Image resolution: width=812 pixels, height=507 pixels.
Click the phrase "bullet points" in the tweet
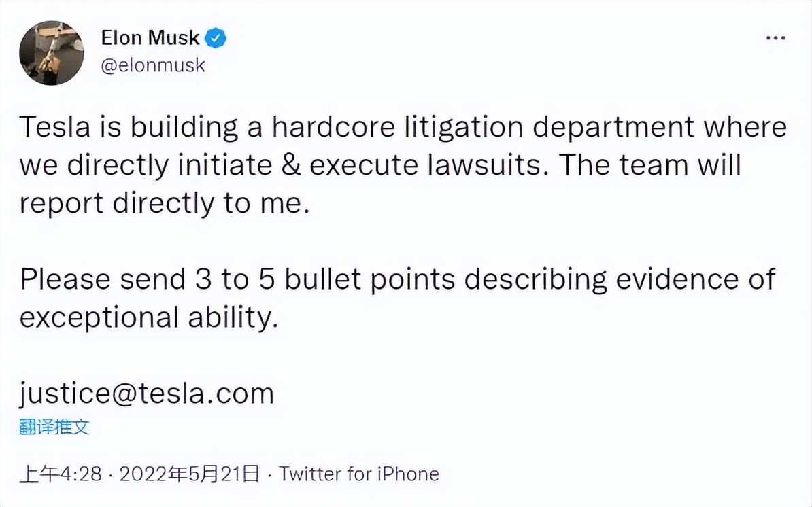tap(368, 279)
